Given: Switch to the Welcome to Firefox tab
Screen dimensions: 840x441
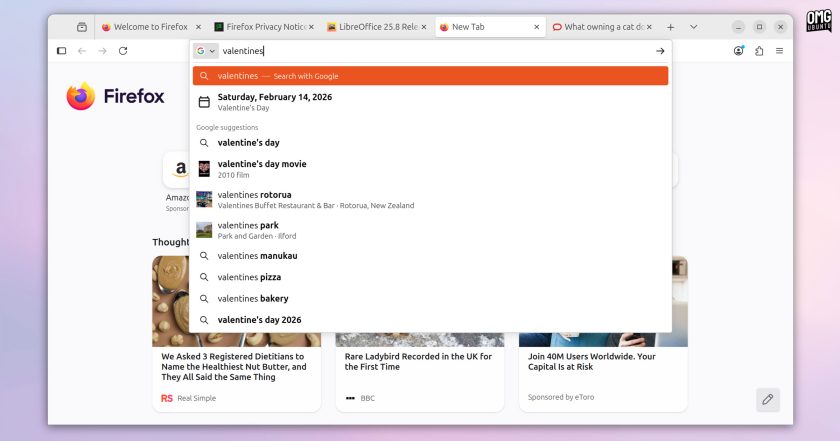Looking at the screenshot, I should [x=151, y=27].
